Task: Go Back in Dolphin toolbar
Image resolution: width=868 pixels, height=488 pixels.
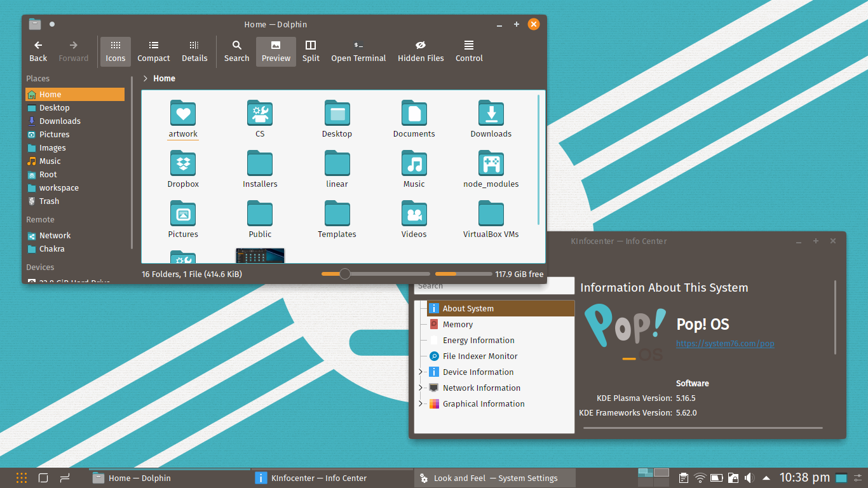Action: tap(38, 51)
